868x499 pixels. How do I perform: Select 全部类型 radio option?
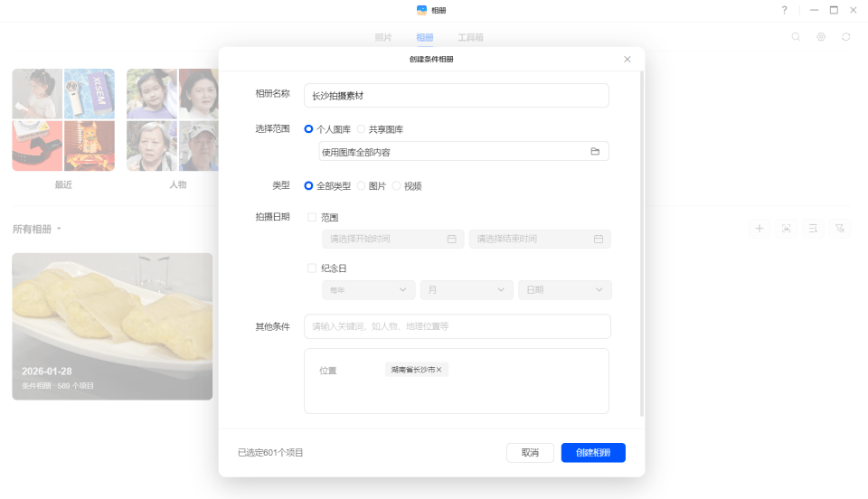pyautogui.click(x=309, y=186)
